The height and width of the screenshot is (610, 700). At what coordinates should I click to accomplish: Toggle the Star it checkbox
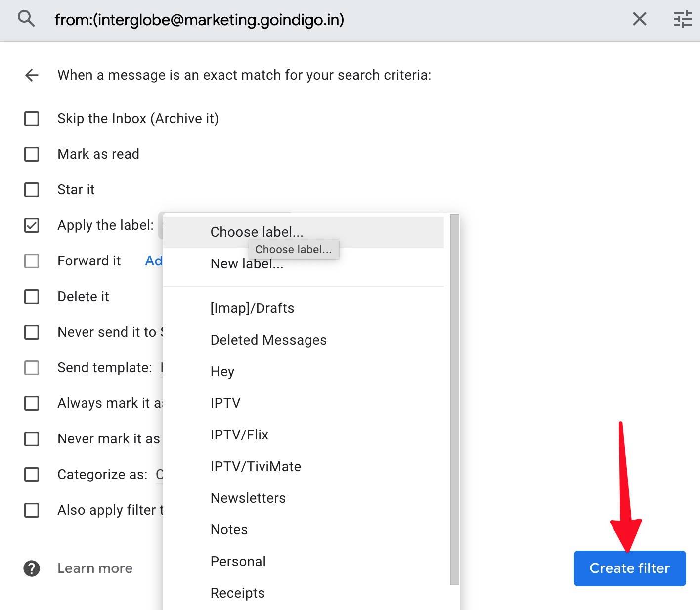32,190
